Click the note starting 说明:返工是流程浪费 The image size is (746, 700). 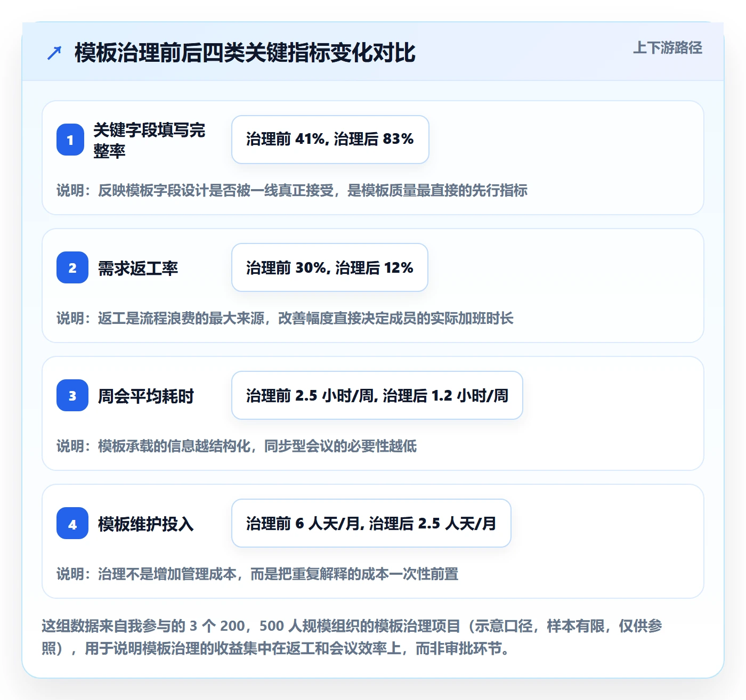coord(285,318)
